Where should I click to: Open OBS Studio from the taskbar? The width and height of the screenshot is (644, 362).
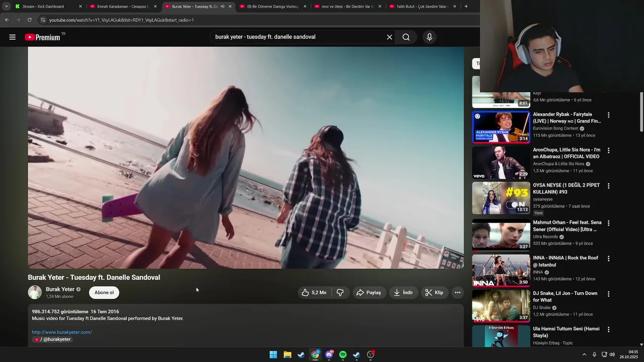point(371,354)
